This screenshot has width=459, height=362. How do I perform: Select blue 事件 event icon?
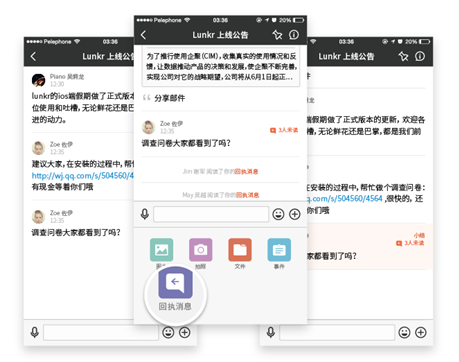[x=279, y=250]
